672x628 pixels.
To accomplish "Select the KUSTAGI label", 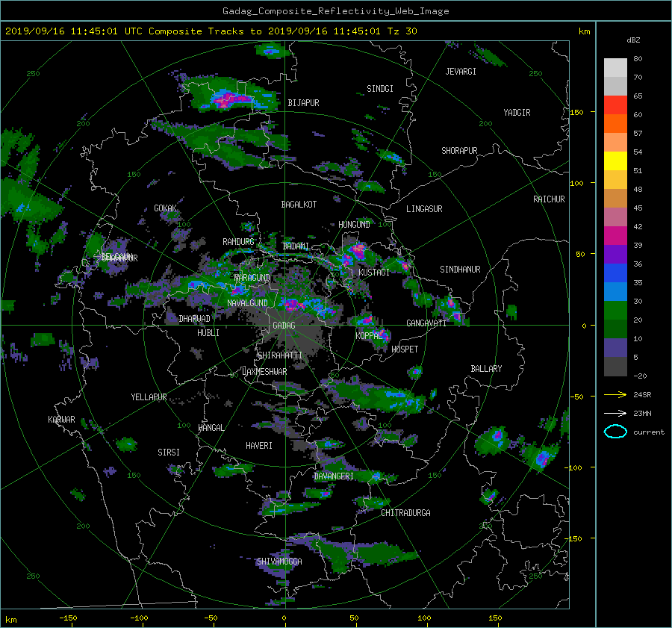I will tap(374, 273).
